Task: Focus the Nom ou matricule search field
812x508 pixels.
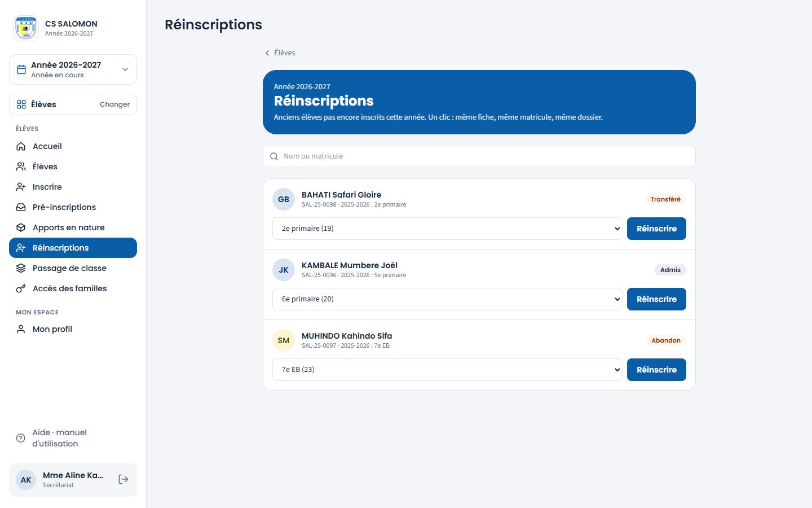Action: (479, 156)
